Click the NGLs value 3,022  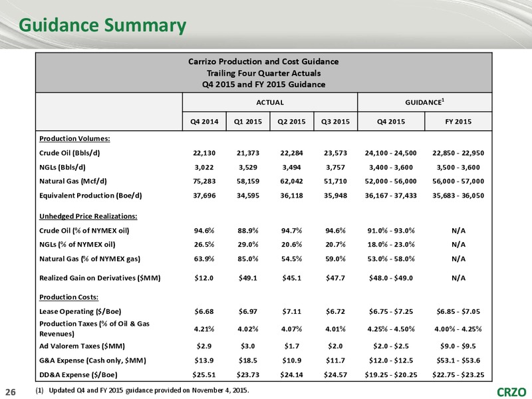[204, 168]
